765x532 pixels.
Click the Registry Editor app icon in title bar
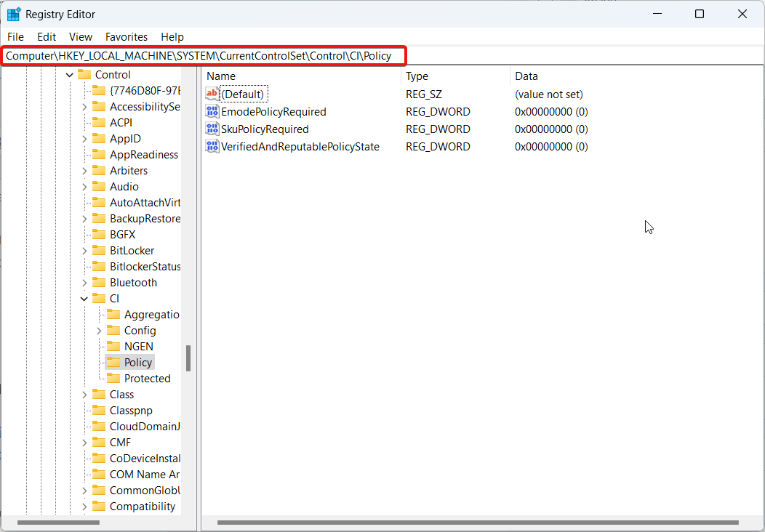[x=14, y=14]
